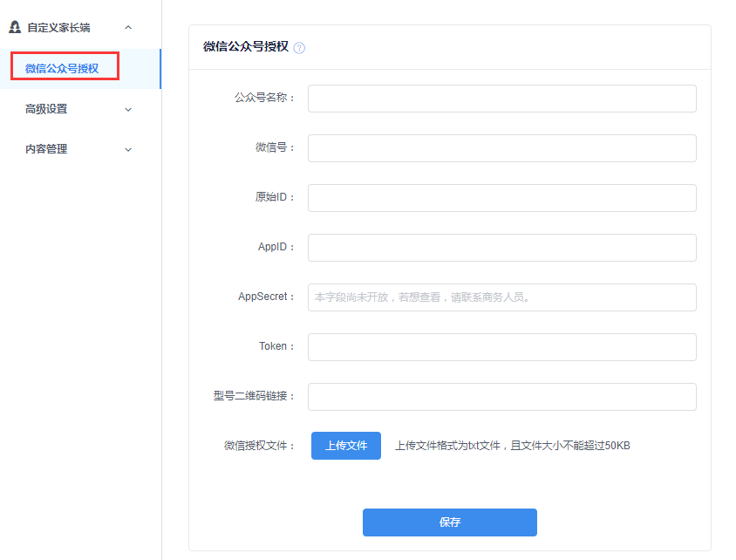Screen dimensions: 736x560
Task: Click the 公众号名称 input field
Action: click(501, 99)
